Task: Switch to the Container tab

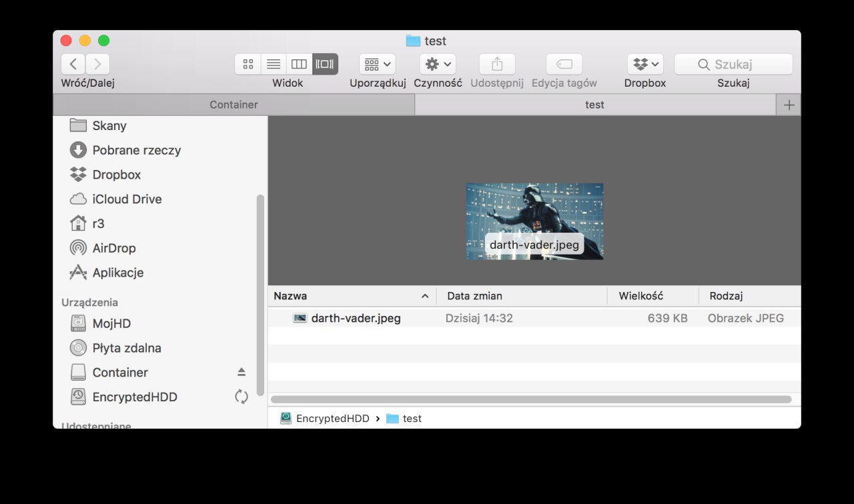Action: [x=234, y=105]
